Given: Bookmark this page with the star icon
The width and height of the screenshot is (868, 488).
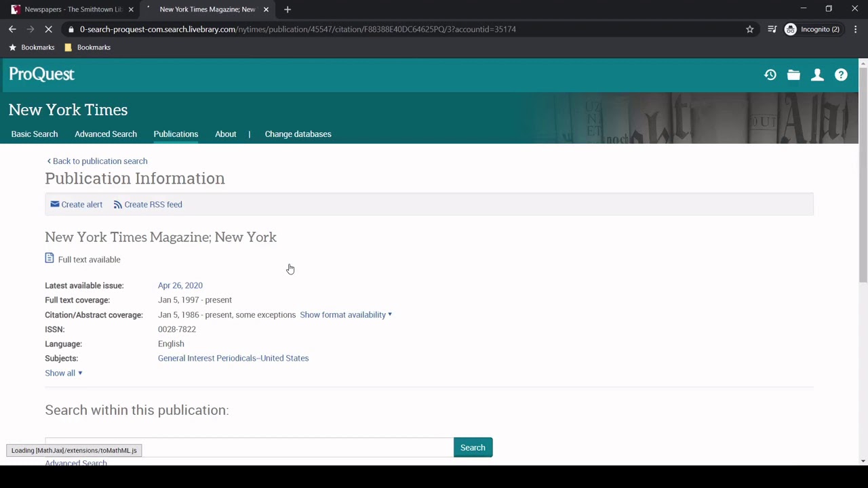Looking at the screenshot, I should 749,29.
